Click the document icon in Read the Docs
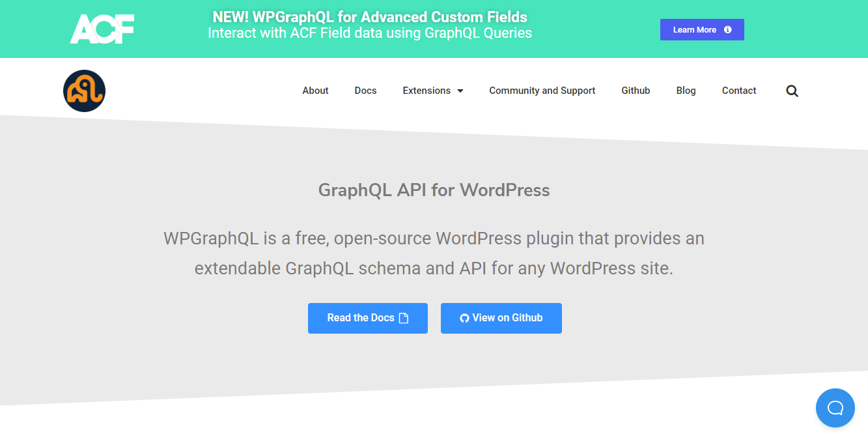Screen dimensions: 868x434 (x=404, y=318)
